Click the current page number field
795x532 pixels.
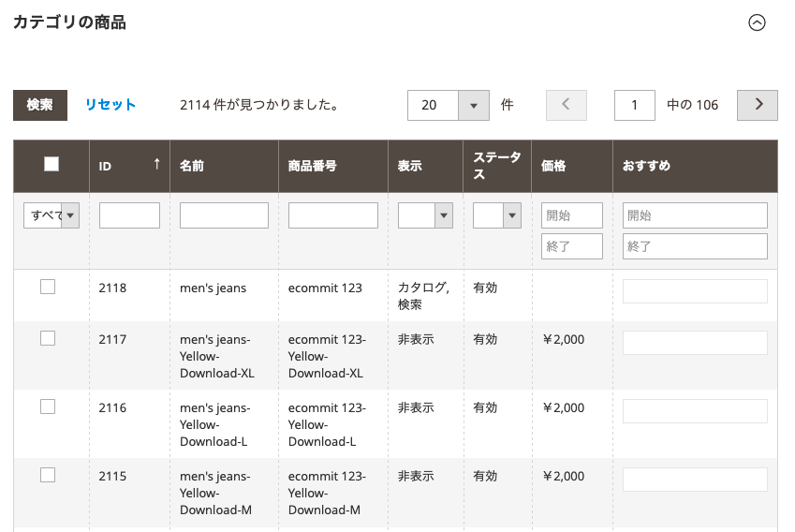(635, 105)
